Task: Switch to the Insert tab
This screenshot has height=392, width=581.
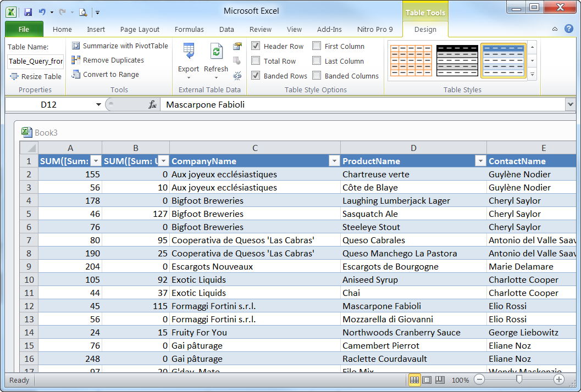Action: [96, 29]
